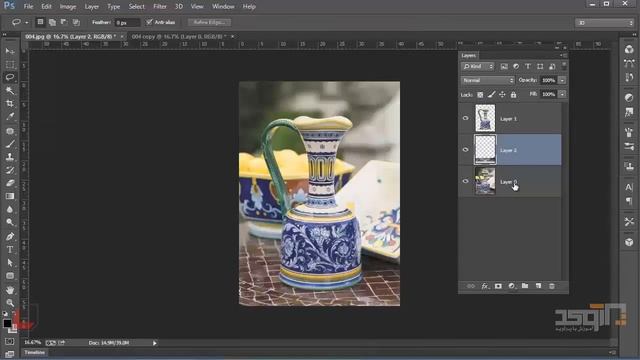Select the Eyedropper tool
This screenshot has width=640, height=360.
tap(10, 116)
